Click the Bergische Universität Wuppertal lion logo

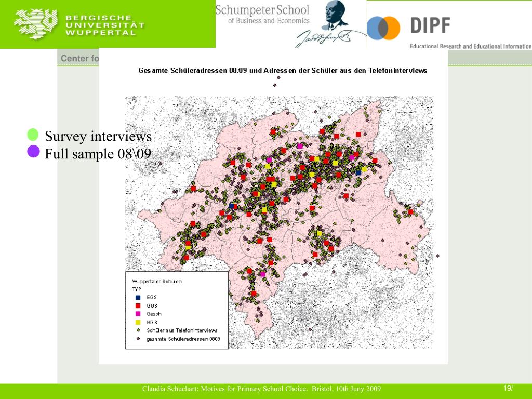36,24
